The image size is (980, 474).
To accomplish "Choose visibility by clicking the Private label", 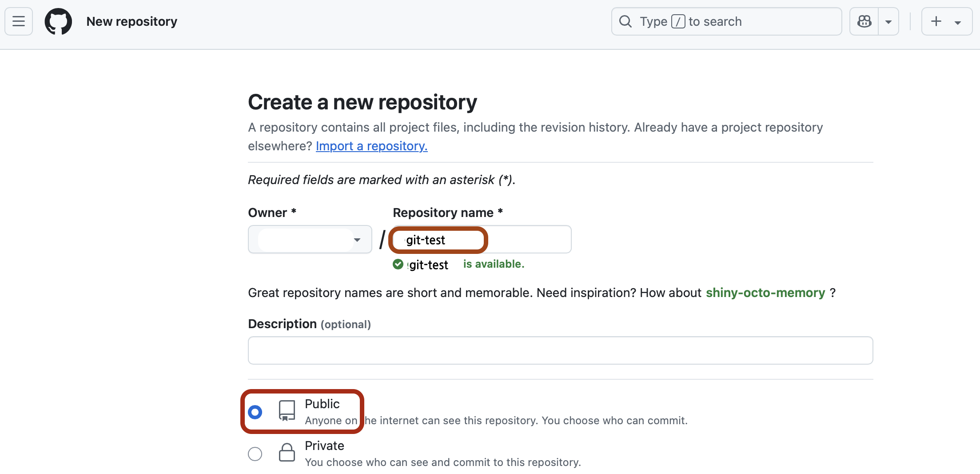I will click(x=324, y=446).
